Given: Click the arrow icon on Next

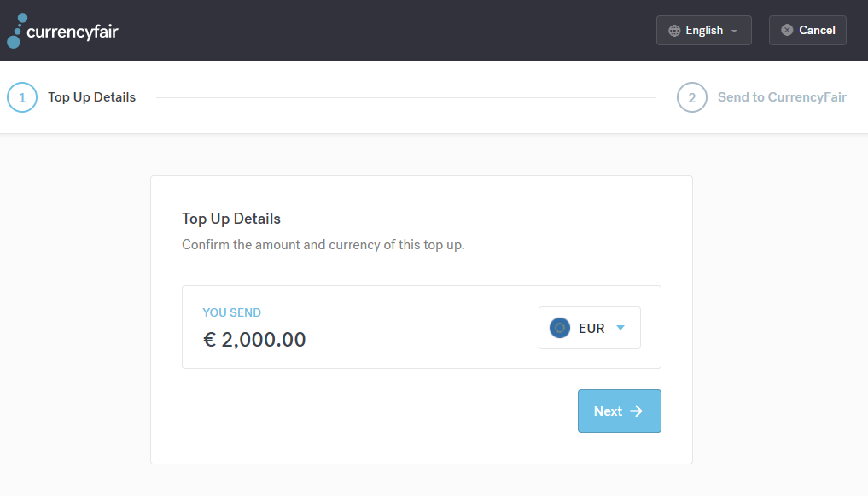Looking at the screenshot, I should (x=637, y=411).
